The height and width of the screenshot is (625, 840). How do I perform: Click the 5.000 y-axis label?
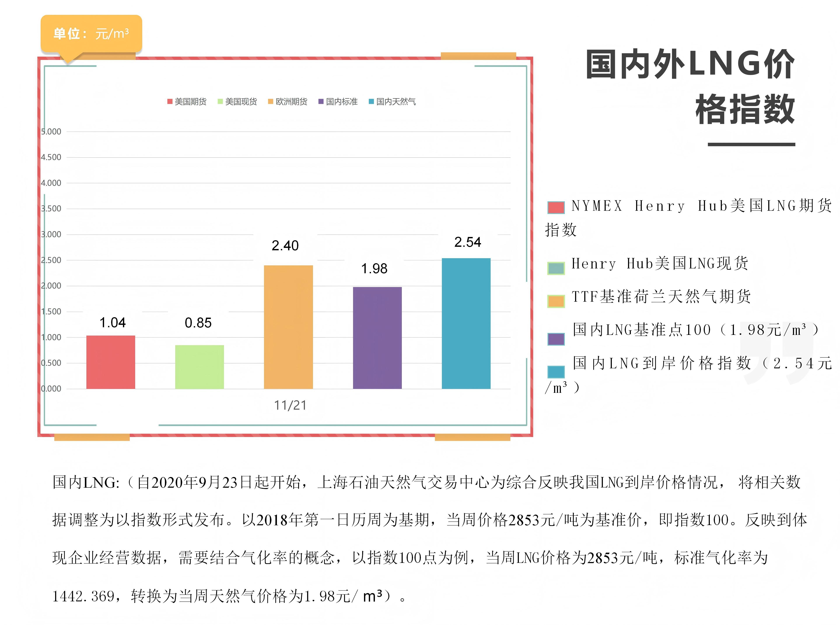coord(51,132)
